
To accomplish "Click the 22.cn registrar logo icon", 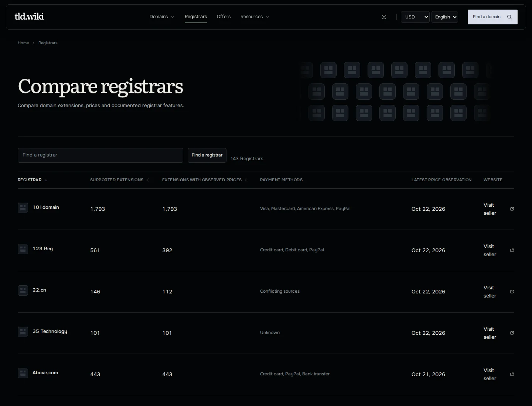I will click(23, 290).
